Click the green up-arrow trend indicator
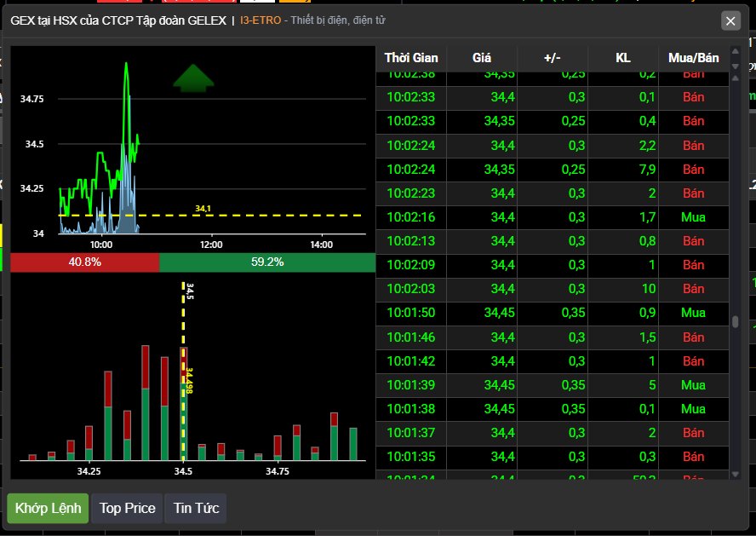Viewport: 756px width, 536px height. point(193,78)
